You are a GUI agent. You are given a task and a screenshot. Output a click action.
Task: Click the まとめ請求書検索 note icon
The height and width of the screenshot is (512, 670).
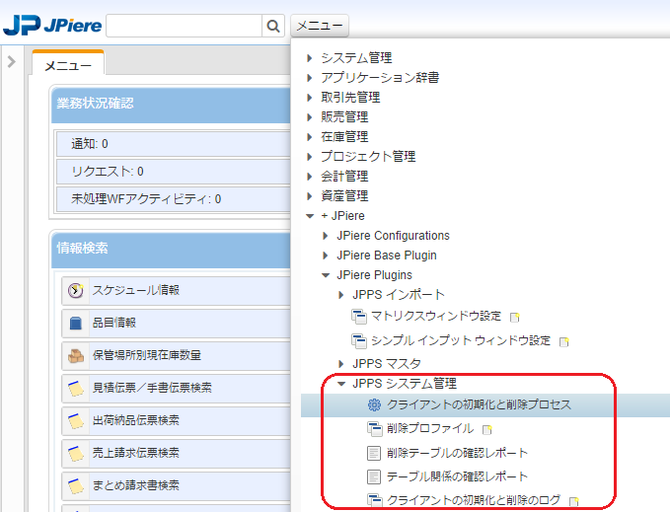tap(76, 486)
